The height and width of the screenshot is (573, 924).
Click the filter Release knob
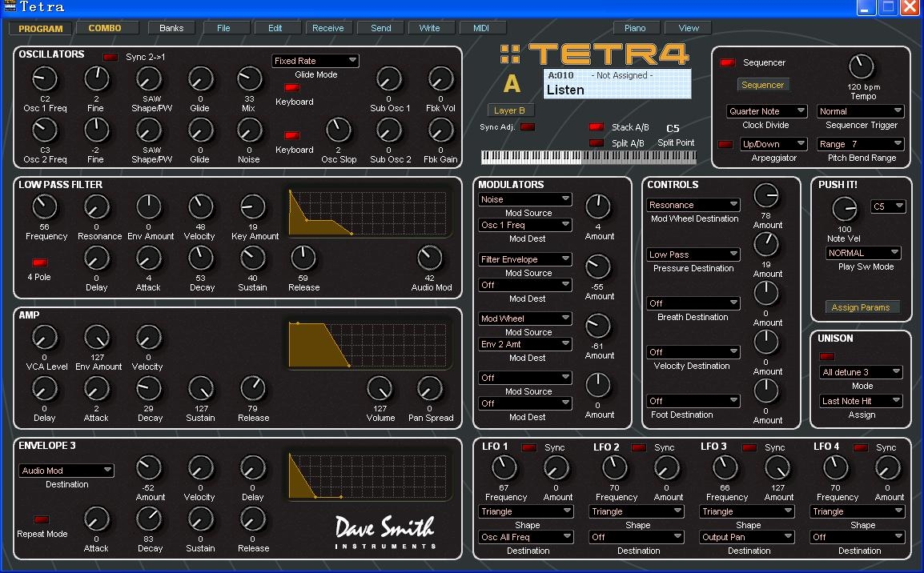[303, 258]
